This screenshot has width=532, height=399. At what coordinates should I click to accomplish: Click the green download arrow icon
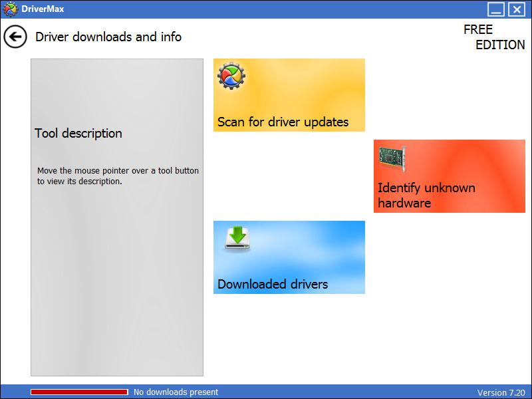[237, 239]
